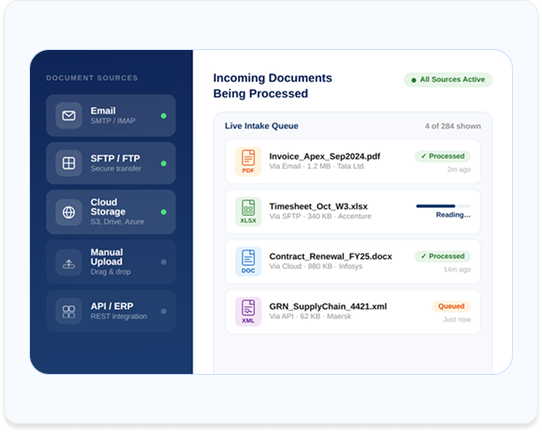Open GRN_SupplyChain_4421.xml file name
542x432 pixels.
click(x=328, y=307)
